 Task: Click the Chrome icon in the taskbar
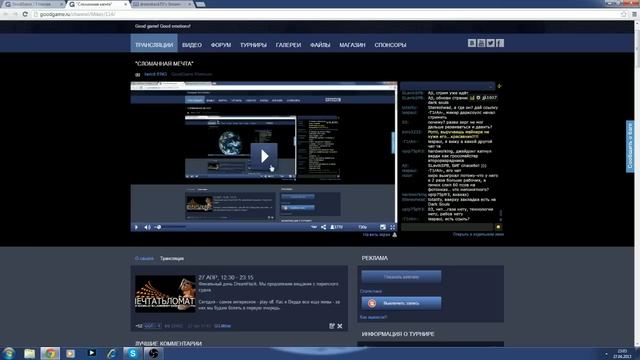(50, 353)
